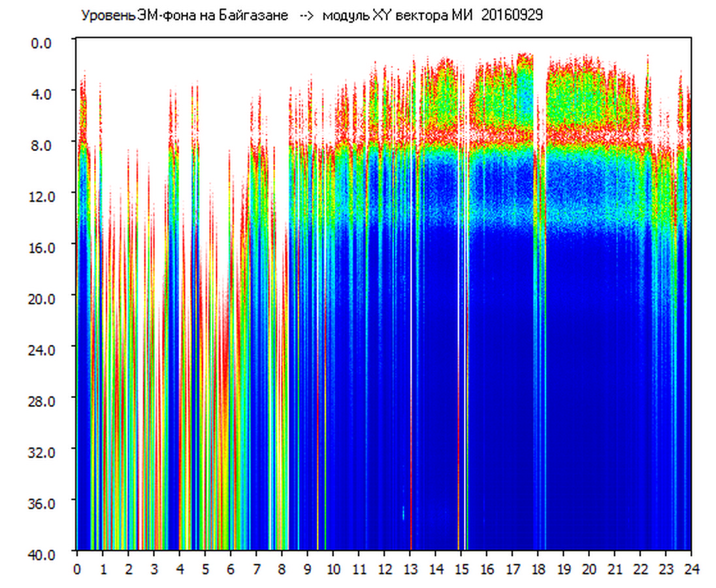The height and width of the screenshot is (588, 716).
Task: Click the '-->' arrow in the title
Action: (x=306, y=16)
